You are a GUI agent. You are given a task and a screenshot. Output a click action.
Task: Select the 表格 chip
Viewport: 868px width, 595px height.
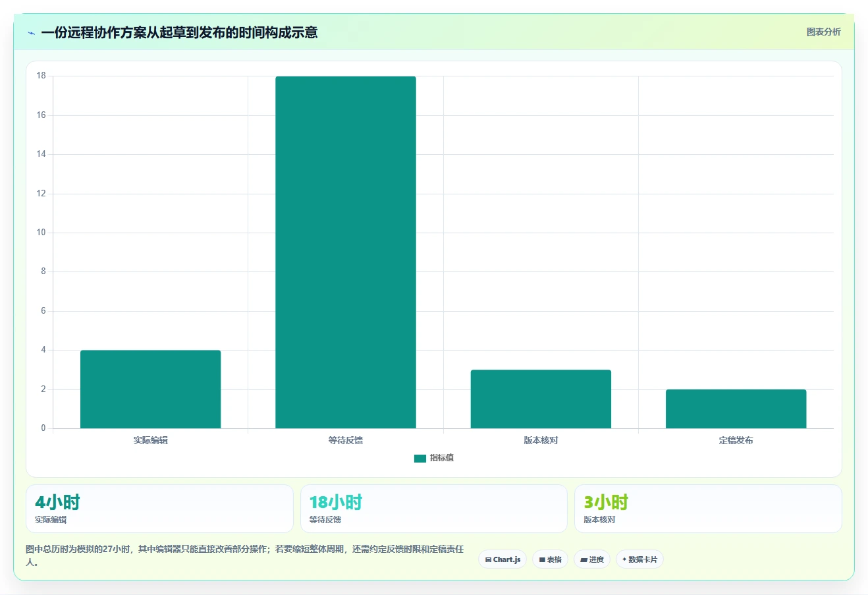[550, 559]
